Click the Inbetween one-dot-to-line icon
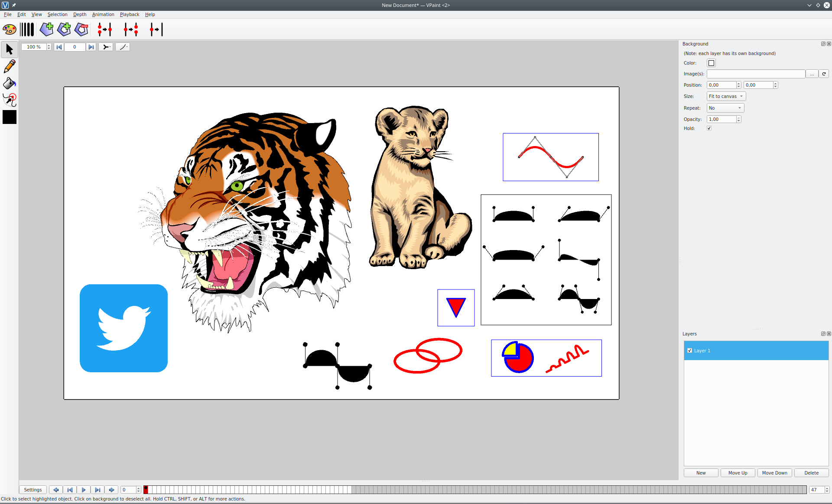 pyautogui.click(x=156, y=29)
